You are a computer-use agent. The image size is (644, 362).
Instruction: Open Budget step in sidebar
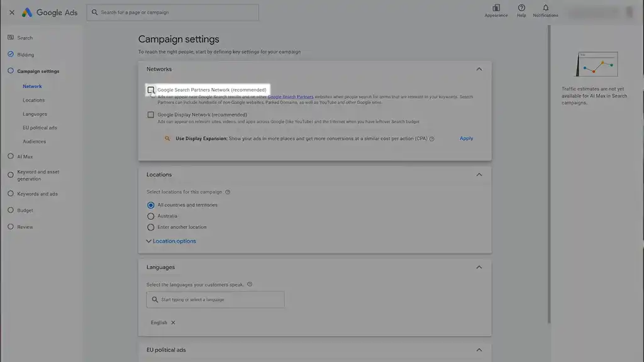coord(25,210)
